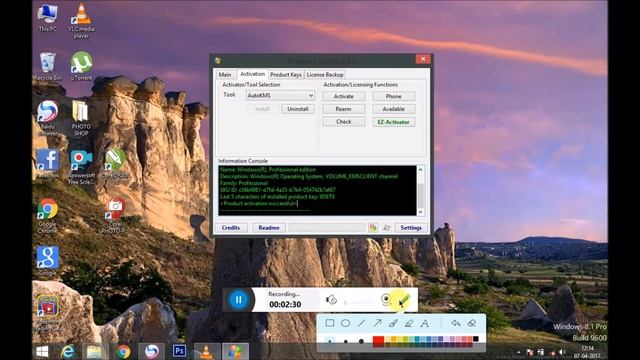The image size is (640, 360).
Task: Open the system volume tray icon
Action: click(x=562, y=352)
